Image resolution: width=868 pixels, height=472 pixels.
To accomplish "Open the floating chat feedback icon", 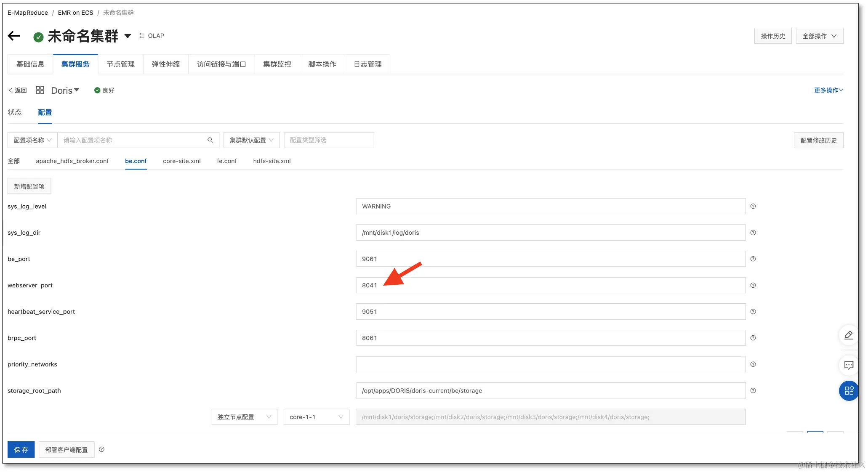I will [x=849, y=365].
